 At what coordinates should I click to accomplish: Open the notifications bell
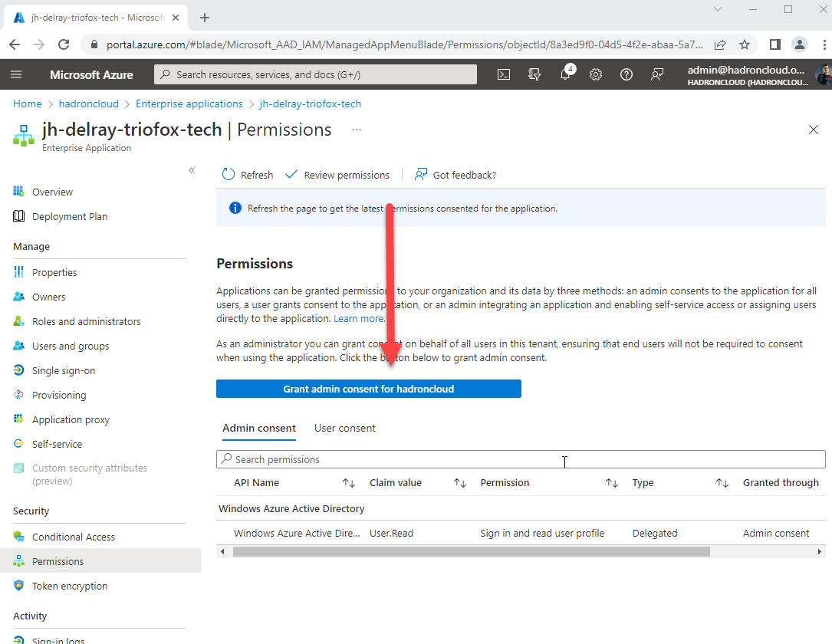(x=566, y=74)
